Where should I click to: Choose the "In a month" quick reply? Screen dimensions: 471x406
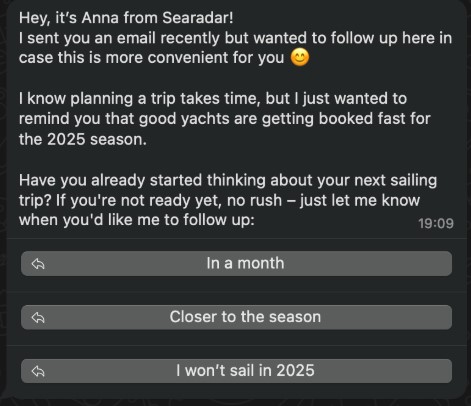(236, 263)
